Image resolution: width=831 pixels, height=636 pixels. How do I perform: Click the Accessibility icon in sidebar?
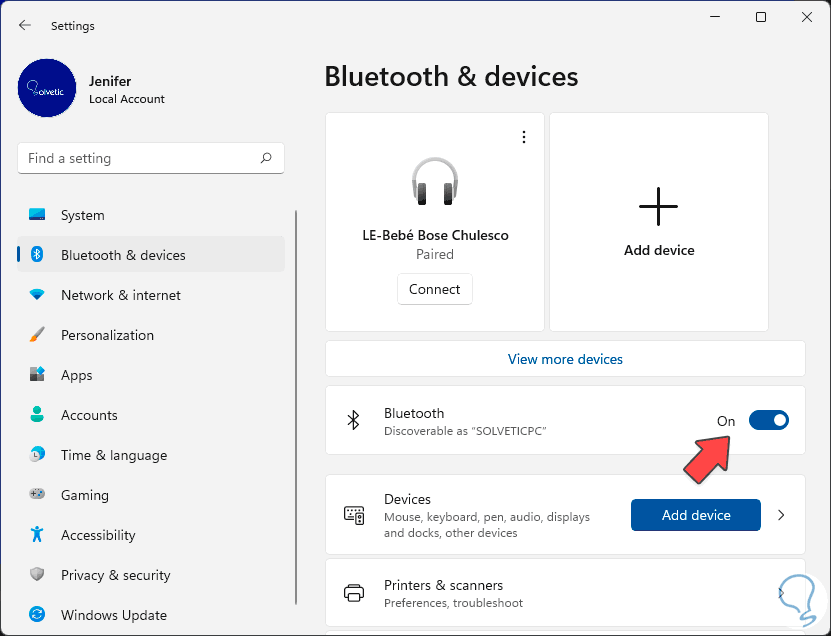point(37,535)
